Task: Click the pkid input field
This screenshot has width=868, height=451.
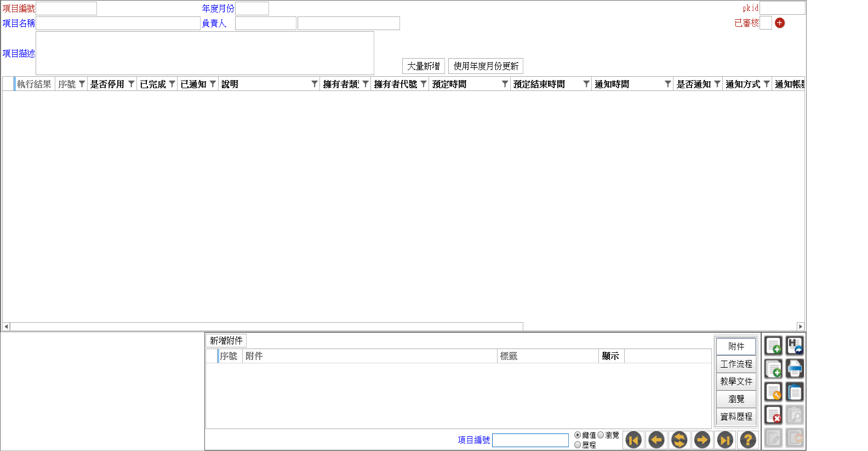Action: (783, 8)
